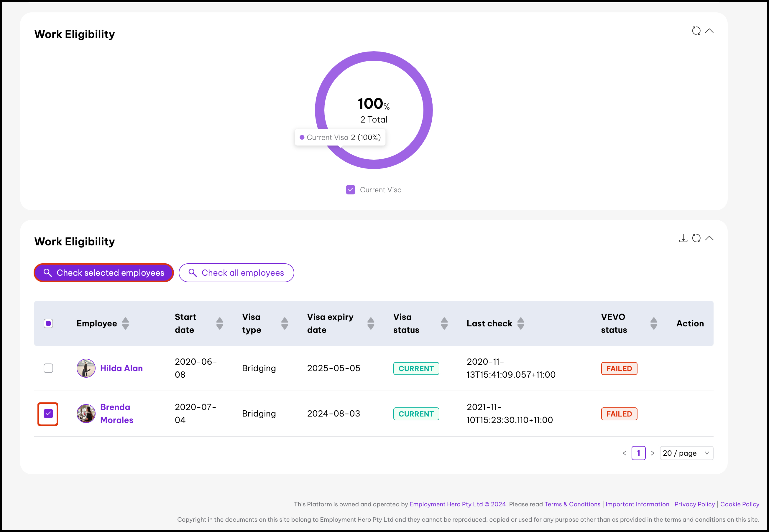Sort table by Visa expiry date
769x532 pixels.
(371, 323)
